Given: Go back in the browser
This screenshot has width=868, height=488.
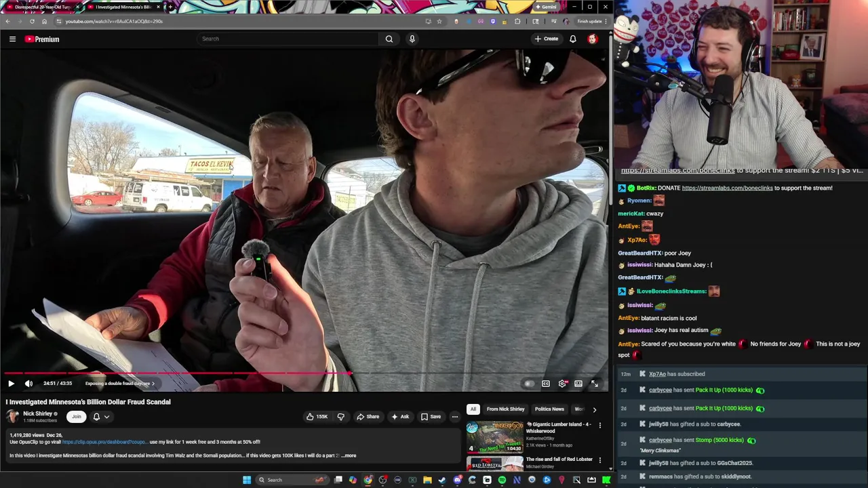Looking at the screenshot, I should (x=7, y=21).
